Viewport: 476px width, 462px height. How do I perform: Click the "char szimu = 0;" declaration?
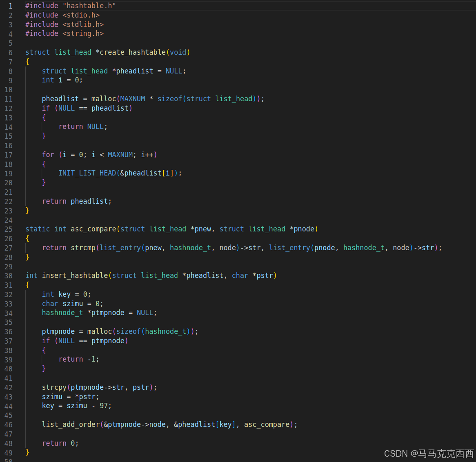[x=73, y=304]
